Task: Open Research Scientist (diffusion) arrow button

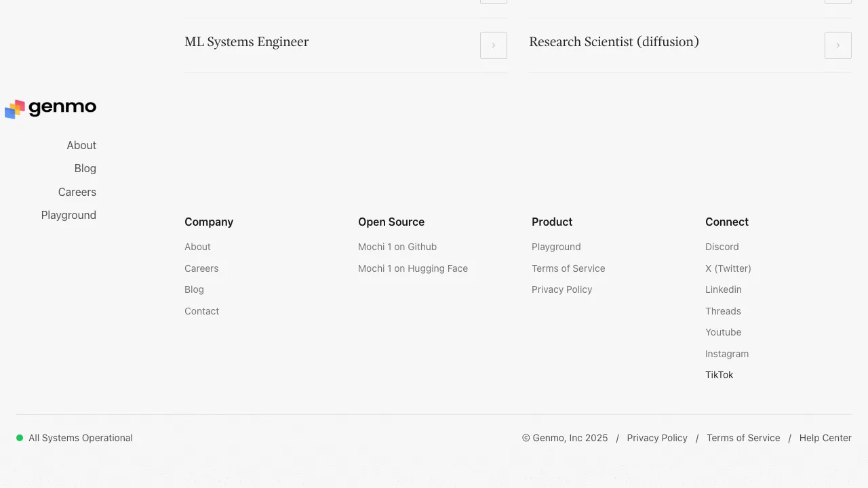Action: (x=837, y=45)
